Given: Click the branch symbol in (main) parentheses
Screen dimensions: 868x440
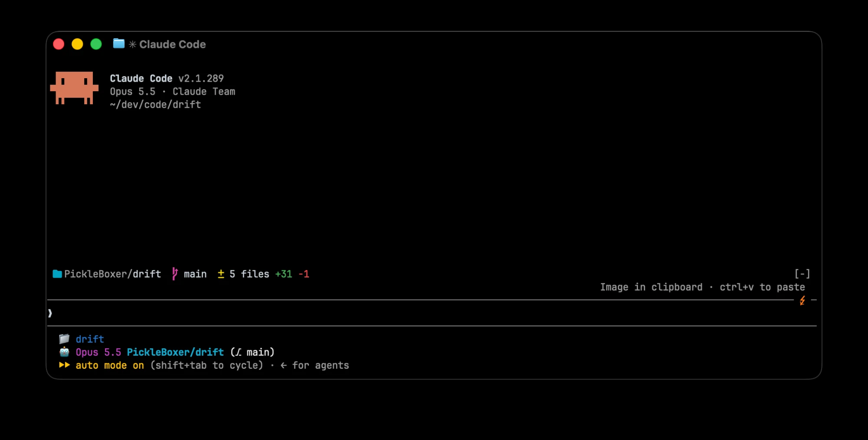Looking at the screenshot, I should [x=238, y=352].
